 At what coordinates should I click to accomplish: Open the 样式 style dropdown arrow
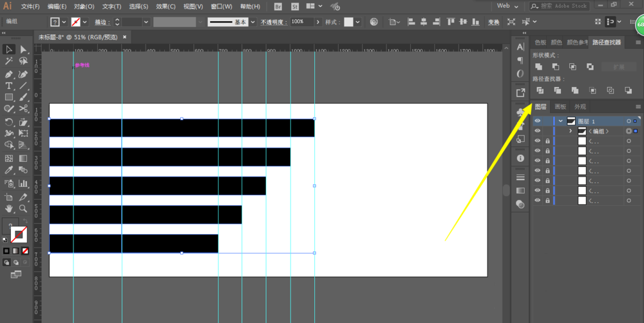tap(357, 22)
